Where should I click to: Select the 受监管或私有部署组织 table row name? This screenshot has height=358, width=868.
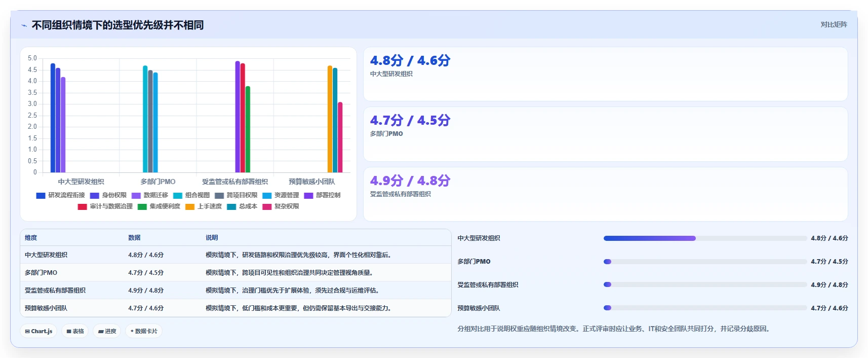point(55,291)
